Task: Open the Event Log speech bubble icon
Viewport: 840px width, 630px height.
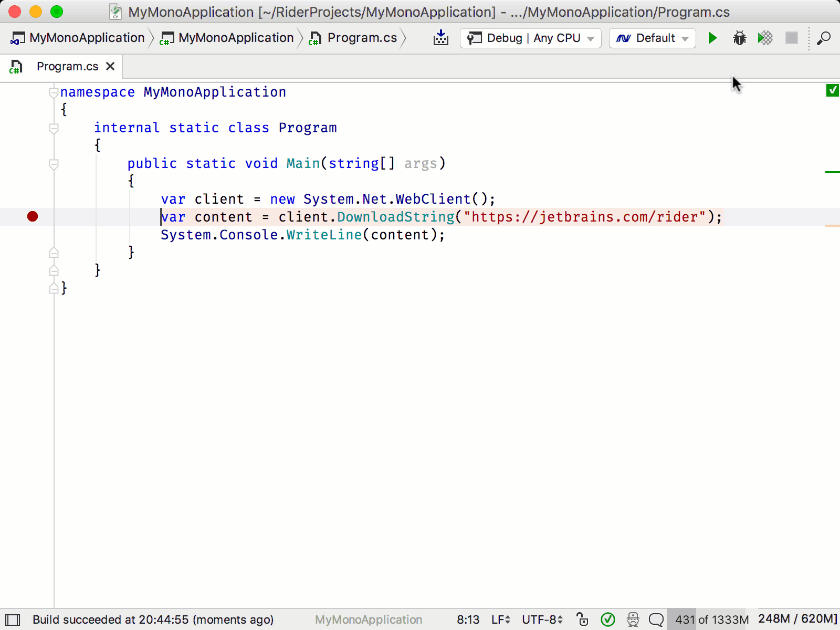Action: click(655, 619)
